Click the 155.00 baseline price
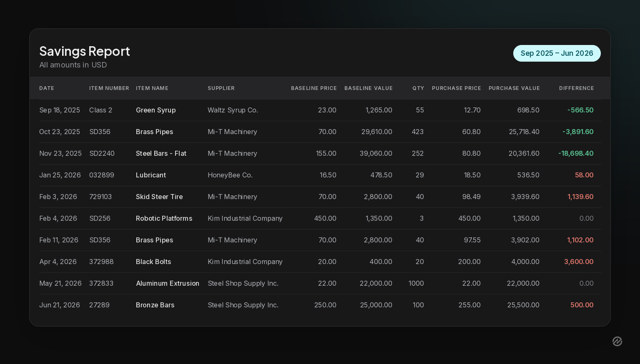This screenshot has height=364, width=640. [326, 153]
